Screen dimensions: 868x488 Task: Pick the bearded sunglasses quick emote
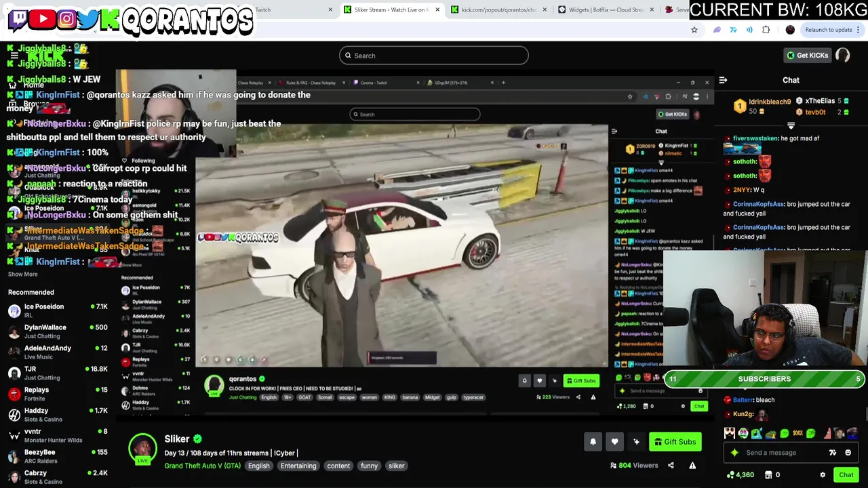730,434
